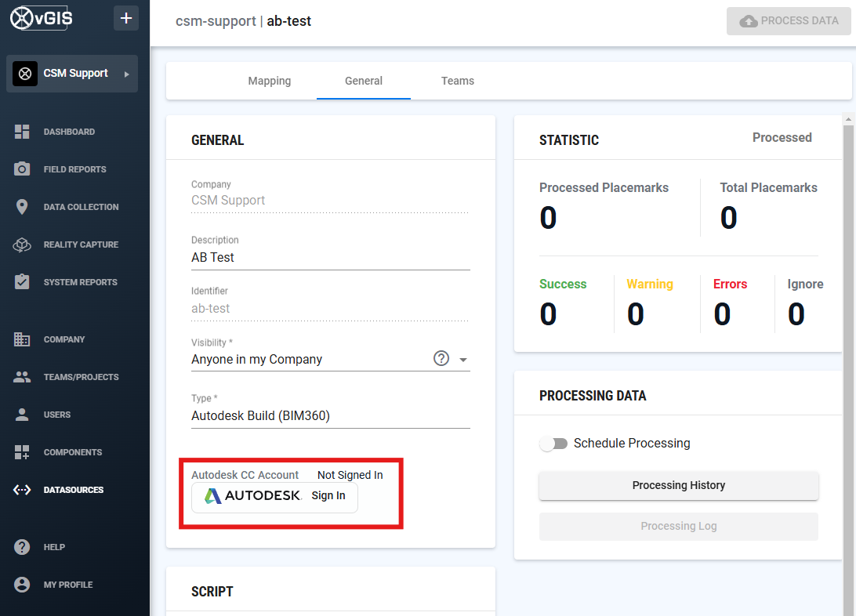
Task: Click Processed Placemarks count
Action: [x=548, y=218]
